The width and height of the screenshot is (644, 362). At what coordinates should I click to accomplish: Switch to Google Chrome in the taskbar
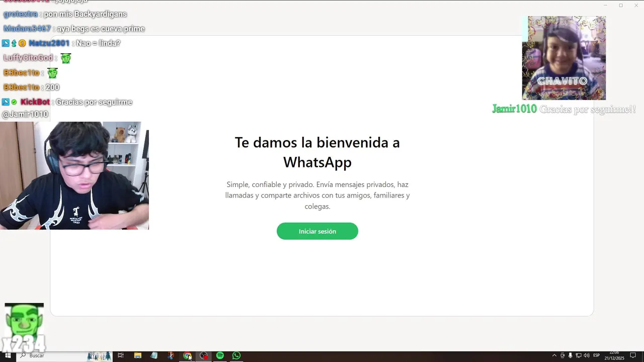(x=187, y=355)
